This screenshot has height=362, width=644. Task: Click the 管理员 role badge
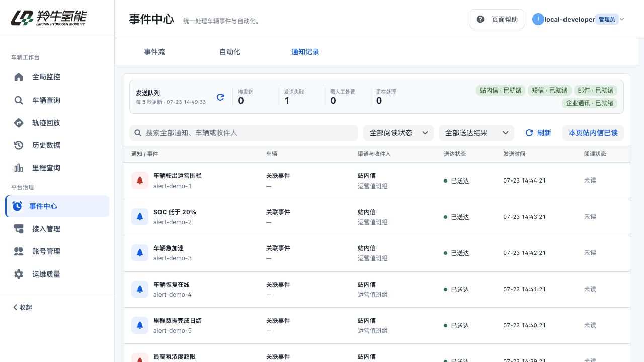pyautogui.click(x=606, y=19)
